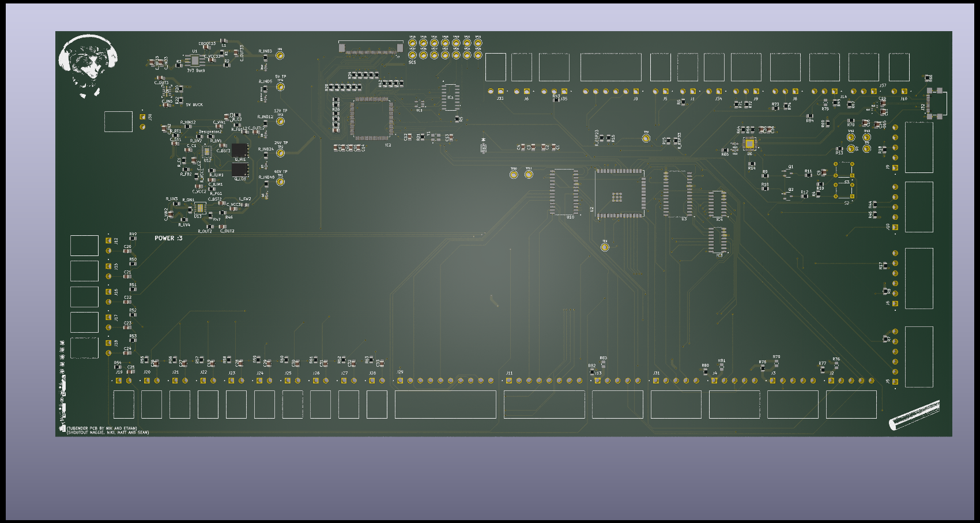980x523 pixels.
Task: Click the J29 connector label
Action: (x=400, y=373)
